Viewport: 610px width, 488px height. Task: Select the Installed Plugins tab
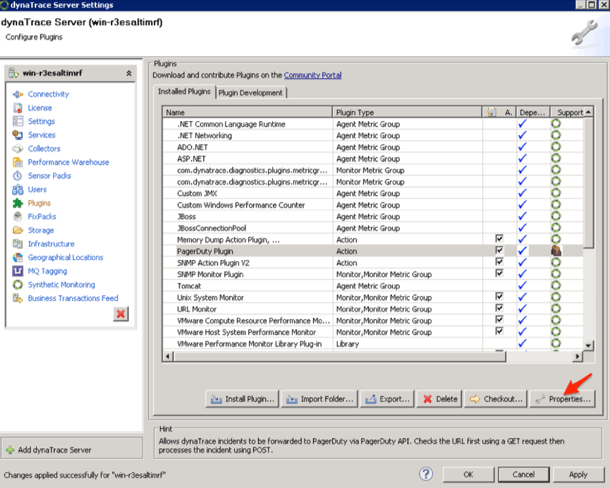(184, 93)
